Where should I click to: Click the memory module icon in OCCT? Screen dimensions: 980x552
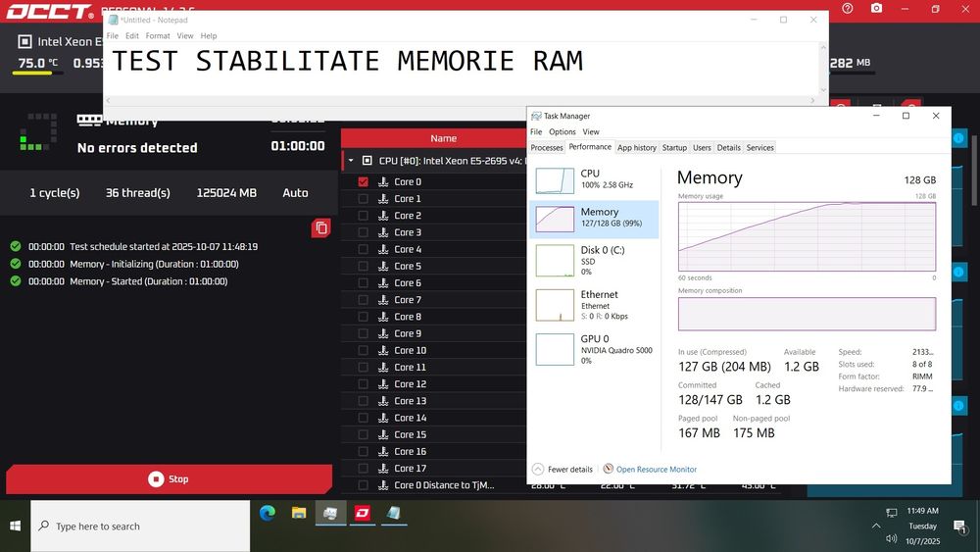tap(89, 120)
